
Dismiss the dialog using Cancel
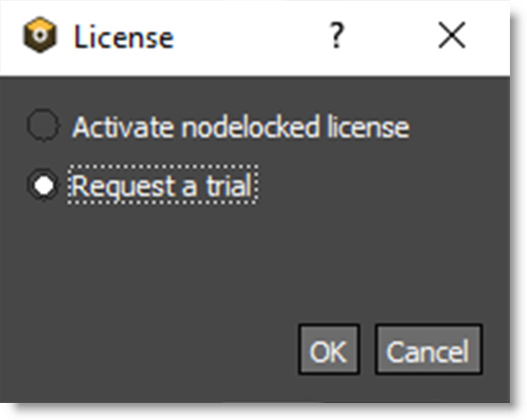tap(428, 350)
